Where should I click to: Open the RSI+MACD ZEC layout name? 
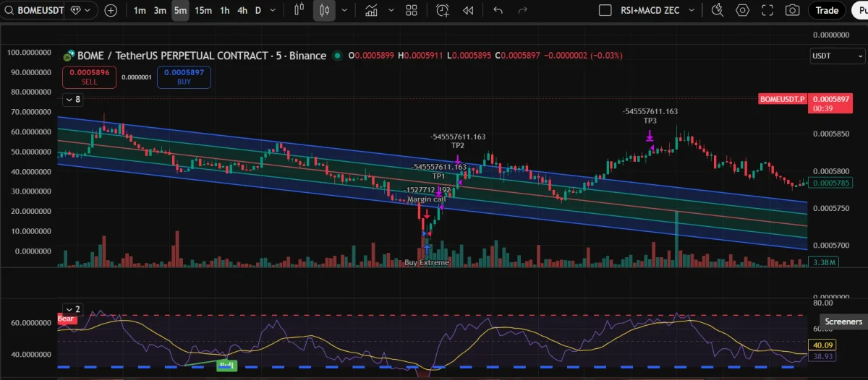click(650, 11)
